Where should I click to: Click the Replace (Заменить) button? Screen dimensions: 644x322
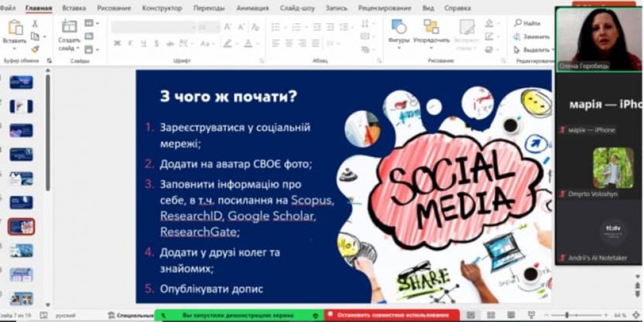[x=532, y=37]
